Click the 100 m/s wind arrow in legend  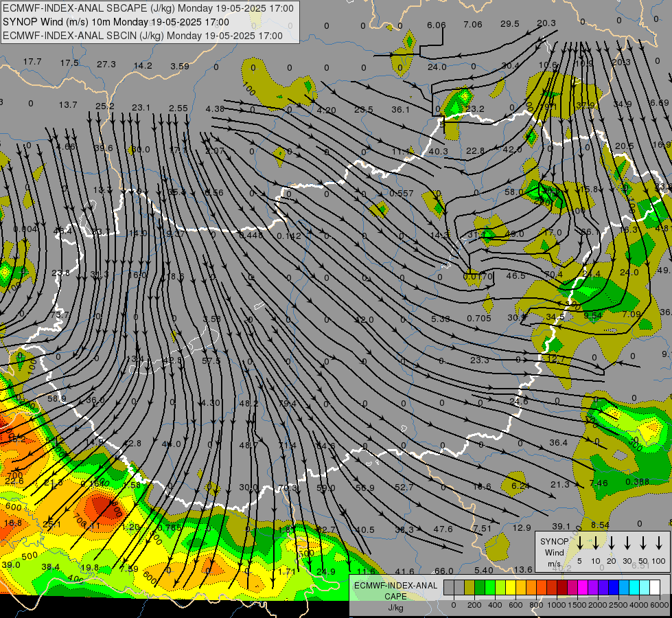tap(659, 543)
